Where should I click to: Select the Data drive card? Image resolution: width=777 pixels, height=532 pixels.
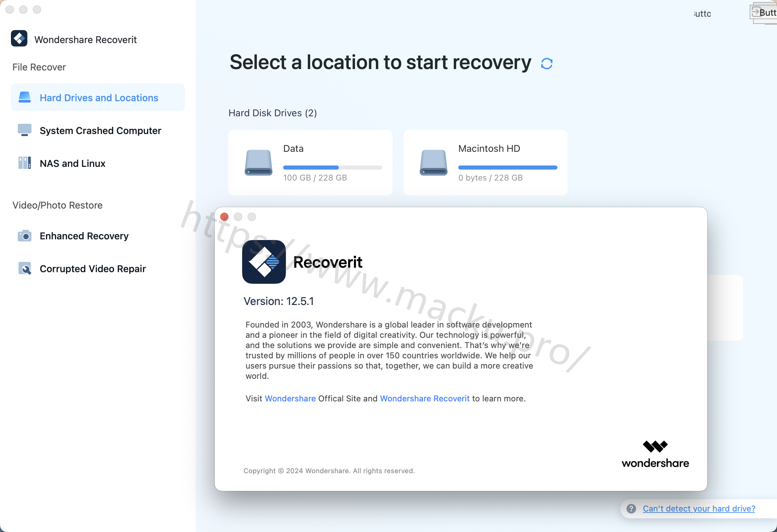pyautogui.click(x=311, y=163)
